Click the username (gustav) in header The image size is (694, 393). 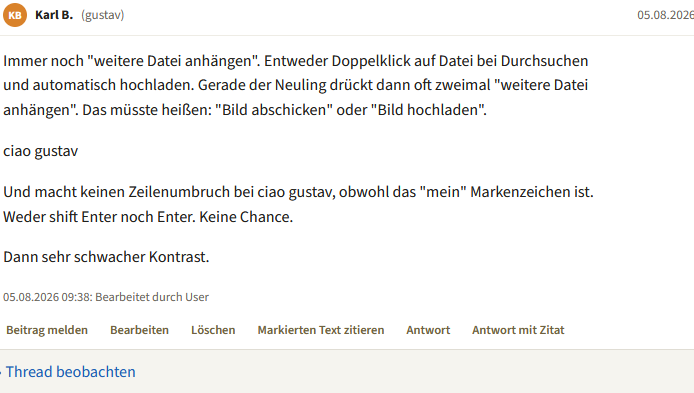coord(103,15)
